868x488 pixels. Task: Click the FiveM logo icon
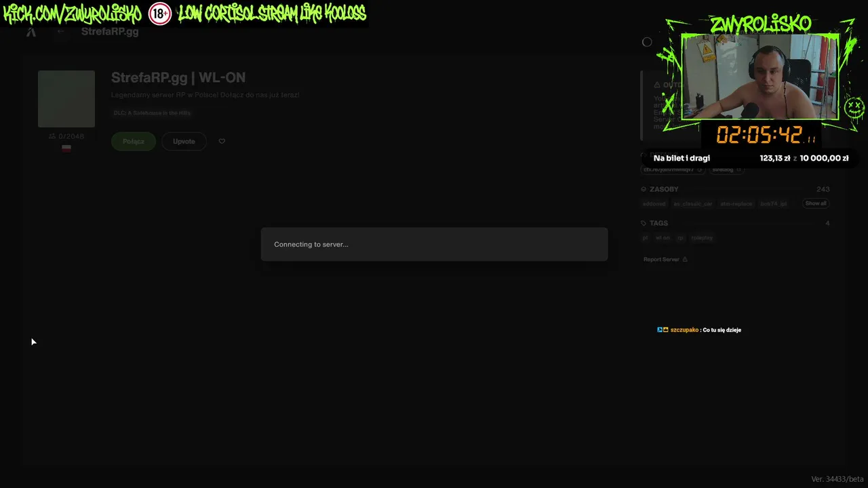pos(31,32)
